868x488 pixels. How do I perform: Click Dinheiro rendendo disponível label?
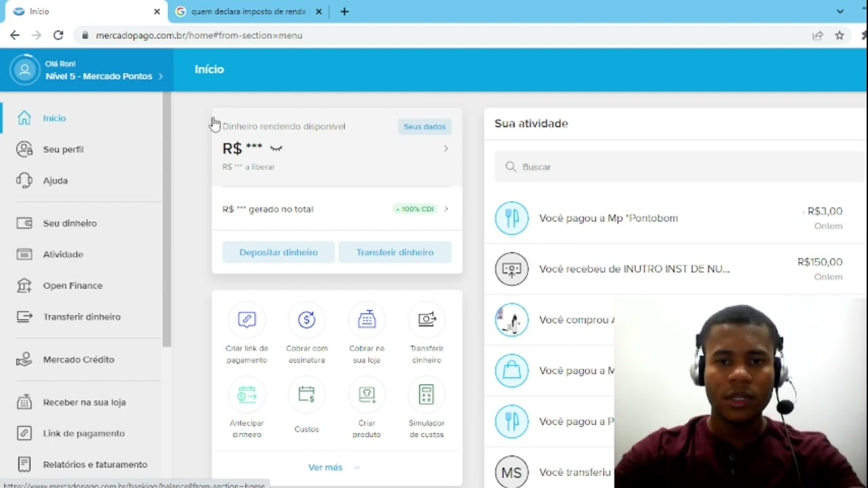point(283,126)
